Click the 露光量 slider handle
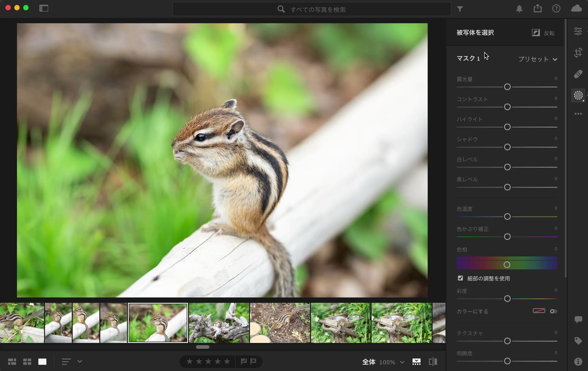Screen dimensions: 588x371 point(507,87)
